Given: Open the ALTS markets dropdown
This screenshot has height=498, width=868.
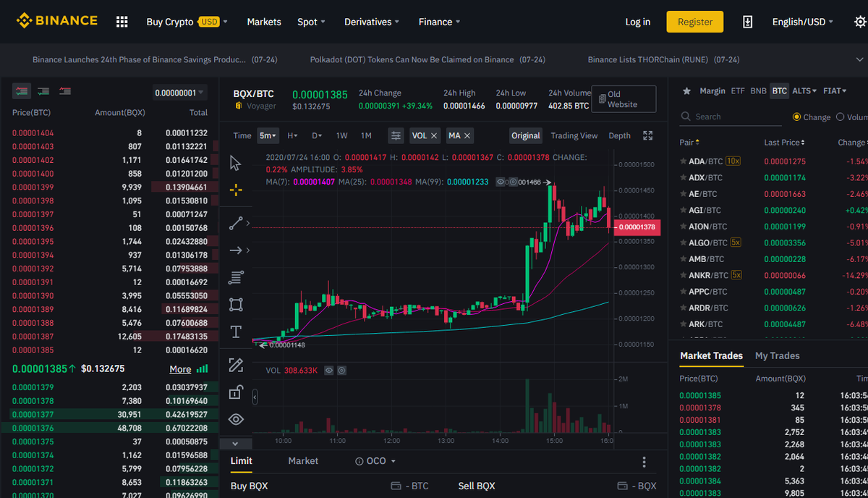Looking at the screenshot, I should [x=804, y=91].
